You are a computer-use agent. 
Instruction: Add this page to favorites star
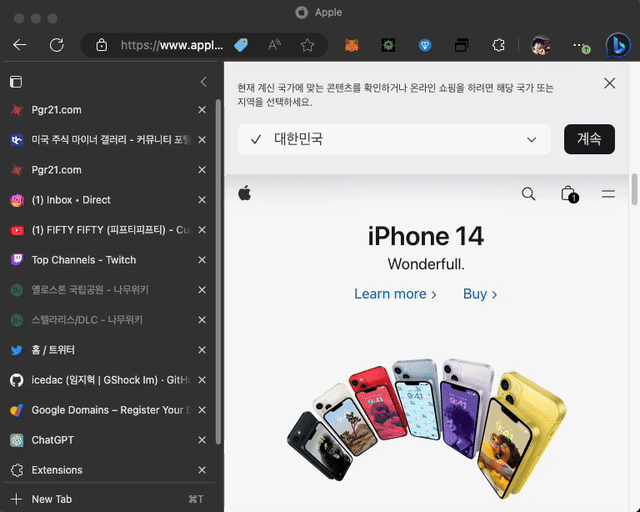307,45
